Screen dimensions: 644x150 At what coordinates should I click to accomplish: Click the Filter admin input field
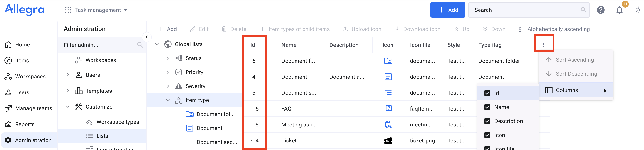coord(102,45)
